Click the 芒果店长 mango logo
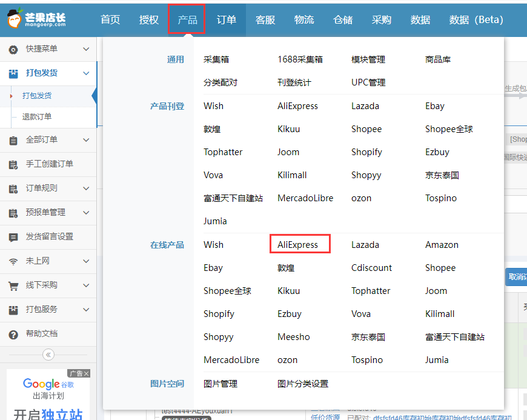 [x=36, y=19]
